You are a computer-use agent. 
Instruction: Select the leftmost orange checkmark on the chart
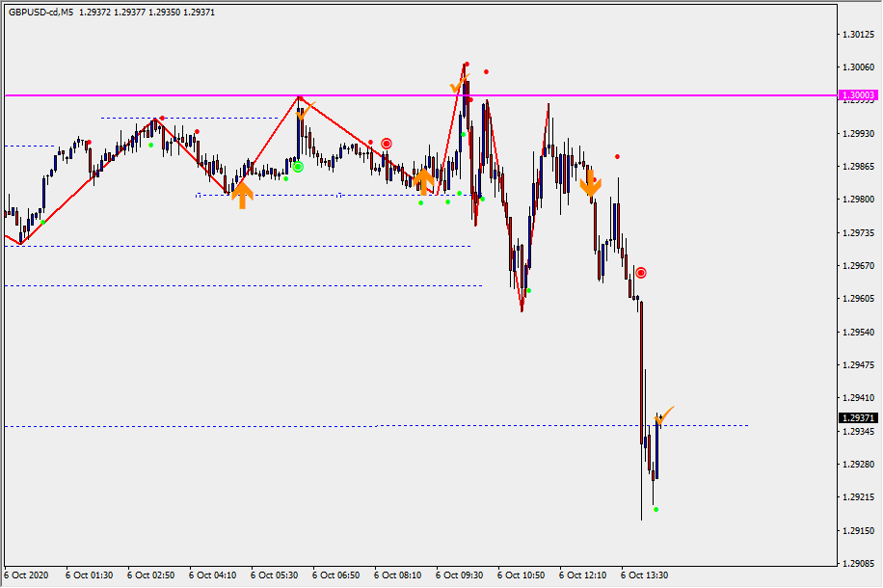[306, 111]
